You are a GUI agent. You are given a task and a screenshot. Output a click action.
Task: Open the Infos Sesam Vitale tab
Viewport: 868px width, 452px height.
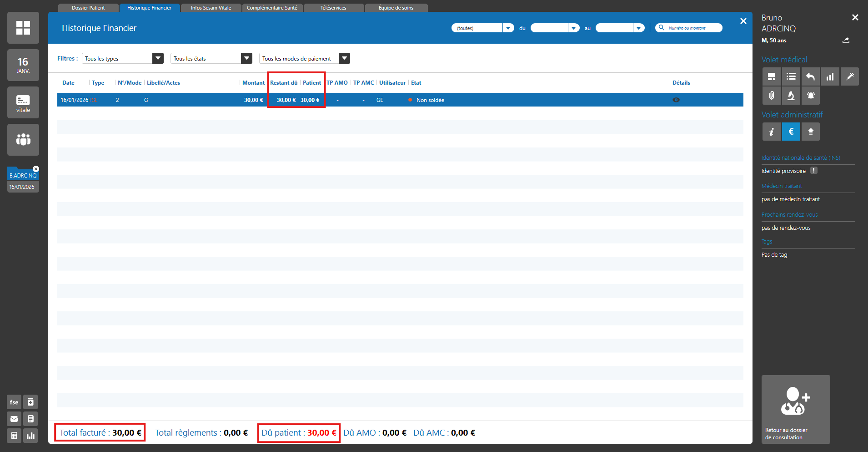tap(211, 8)
